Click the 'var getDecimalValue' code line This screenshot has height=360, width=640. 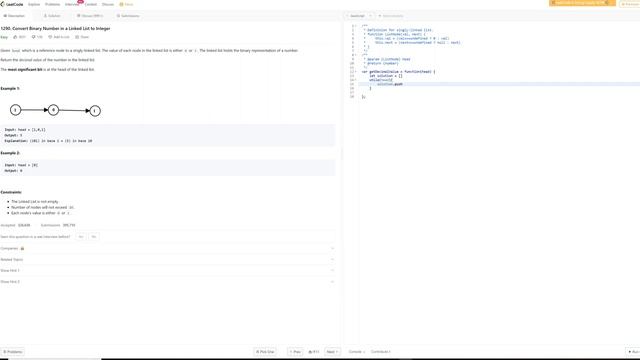tap(398, 71)
